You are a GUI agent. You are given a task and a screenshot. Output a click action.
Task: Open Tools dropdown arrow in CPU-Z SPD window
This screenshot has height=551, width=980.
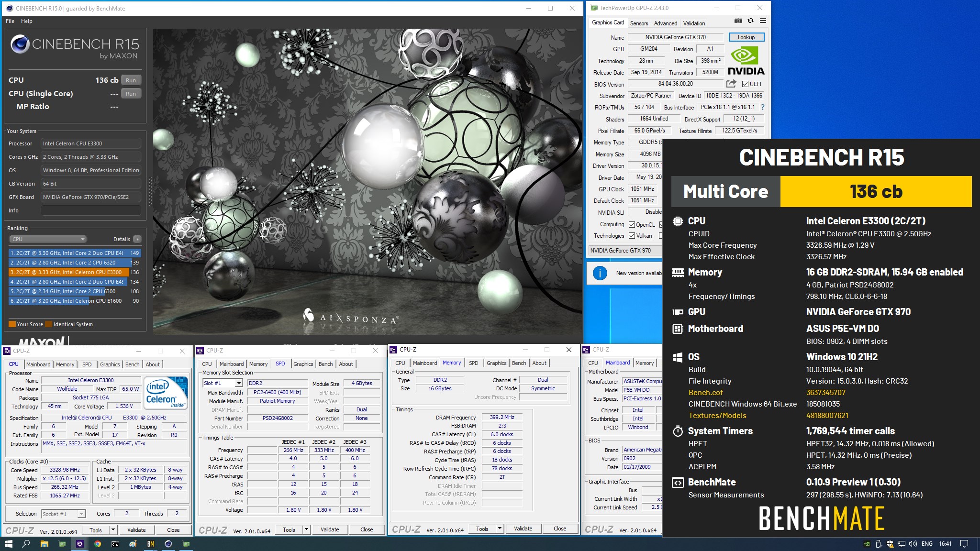[306, 529]
